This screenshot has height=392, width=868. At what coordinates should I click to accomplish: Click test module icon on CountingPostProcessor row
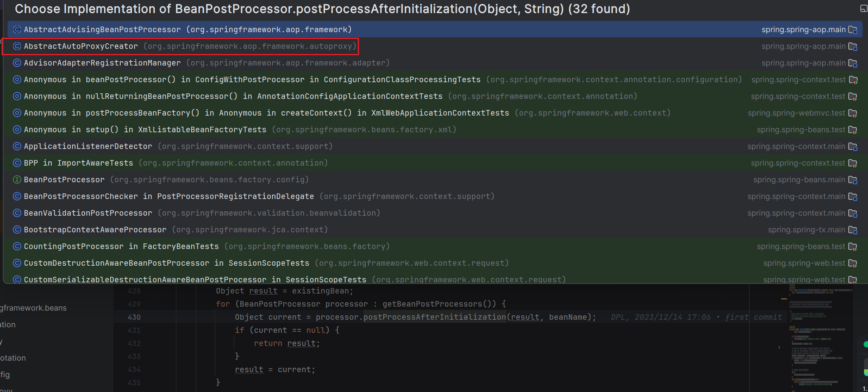pos(853,247)
